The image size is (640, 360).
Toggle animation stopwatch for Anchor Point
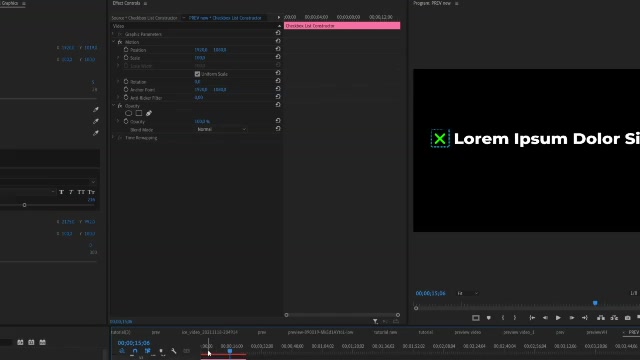pyautogui.click(x=126, y=89)
